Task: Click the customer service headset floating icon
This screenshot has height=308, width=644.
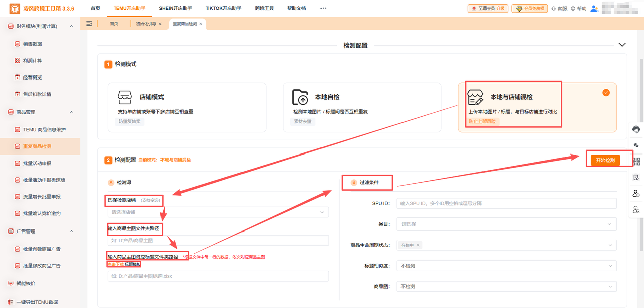Action: 636,129
